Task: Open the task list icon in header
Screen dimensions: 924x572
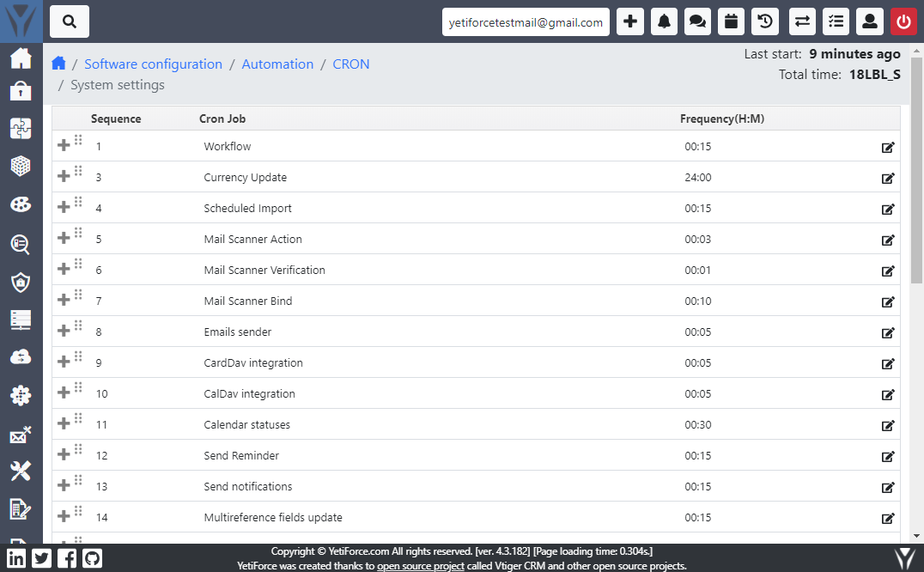Action: point(836,21)
